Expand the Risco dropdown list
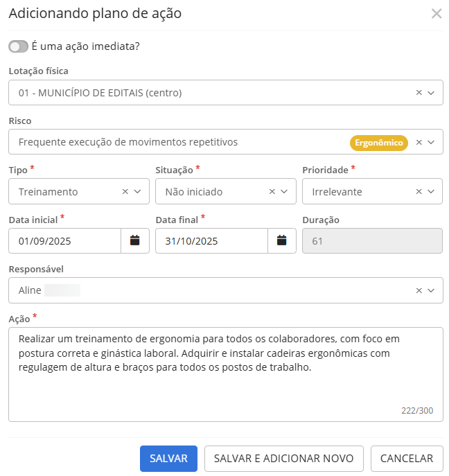 (x=431, y=143)
